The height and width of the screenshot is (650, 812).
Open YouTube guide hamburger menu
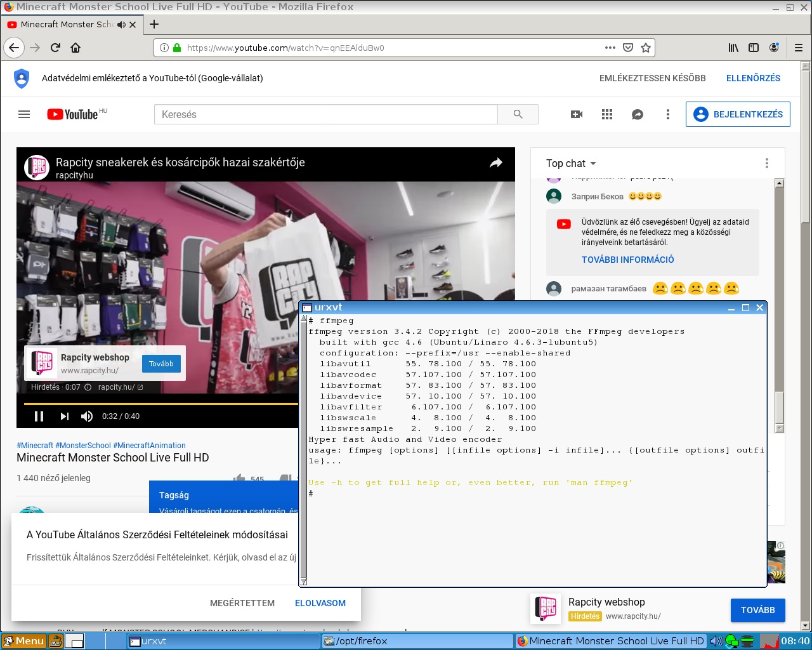24,114
